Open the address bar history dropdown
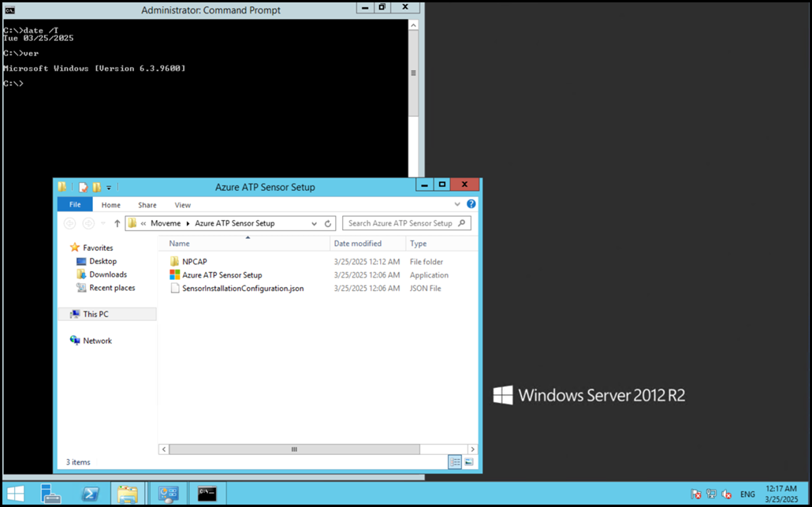 point(315,224)
